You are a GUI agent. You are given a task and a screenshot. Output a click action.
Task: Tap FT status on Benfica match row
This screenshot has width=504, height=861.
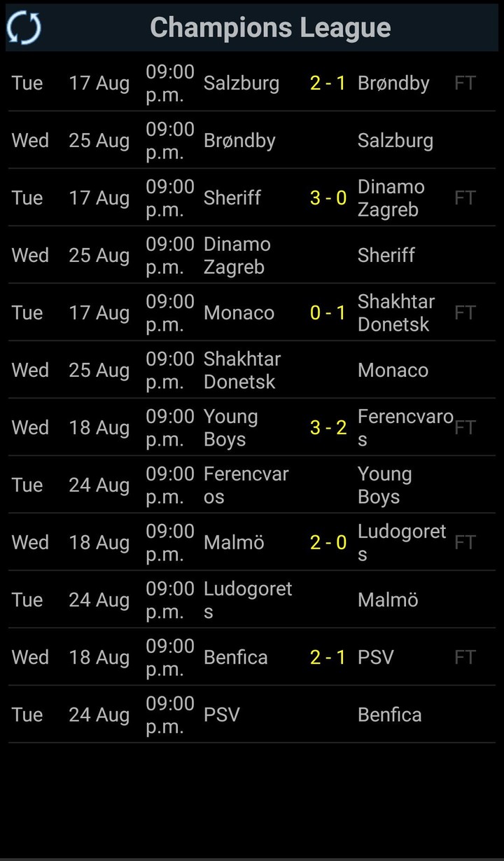[x=465, y=658]
